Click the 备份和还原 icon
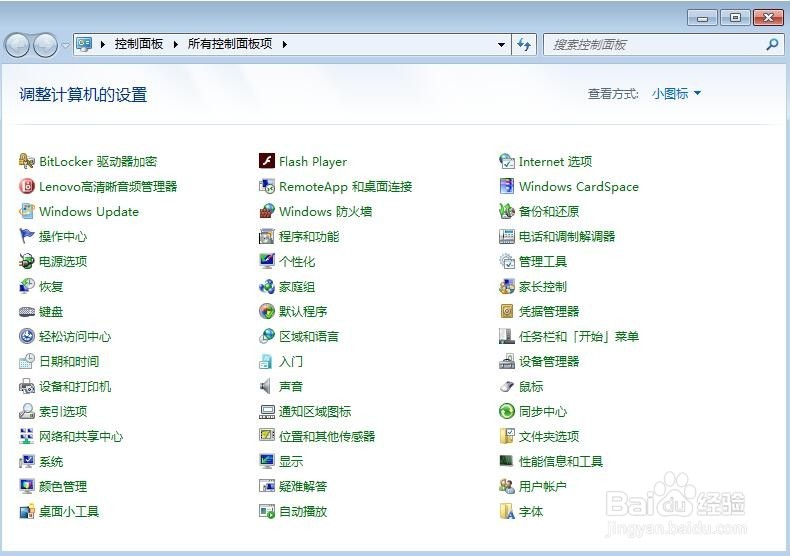This screenshot has height=556, width=790. pos(506,212)
